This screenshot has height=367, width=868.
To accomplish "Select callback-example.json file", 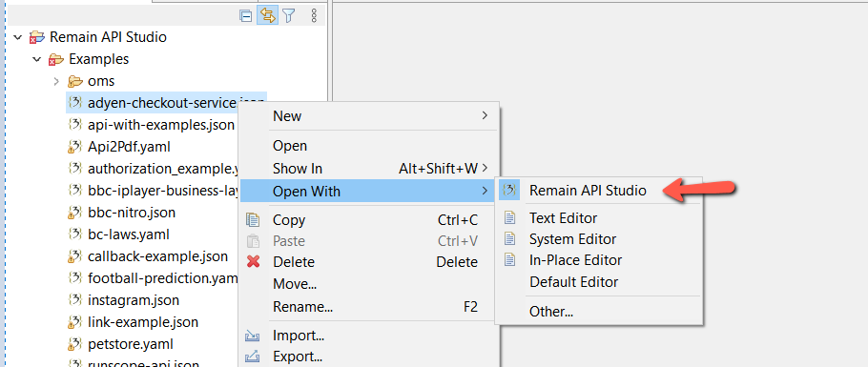I will coord(157,256).
